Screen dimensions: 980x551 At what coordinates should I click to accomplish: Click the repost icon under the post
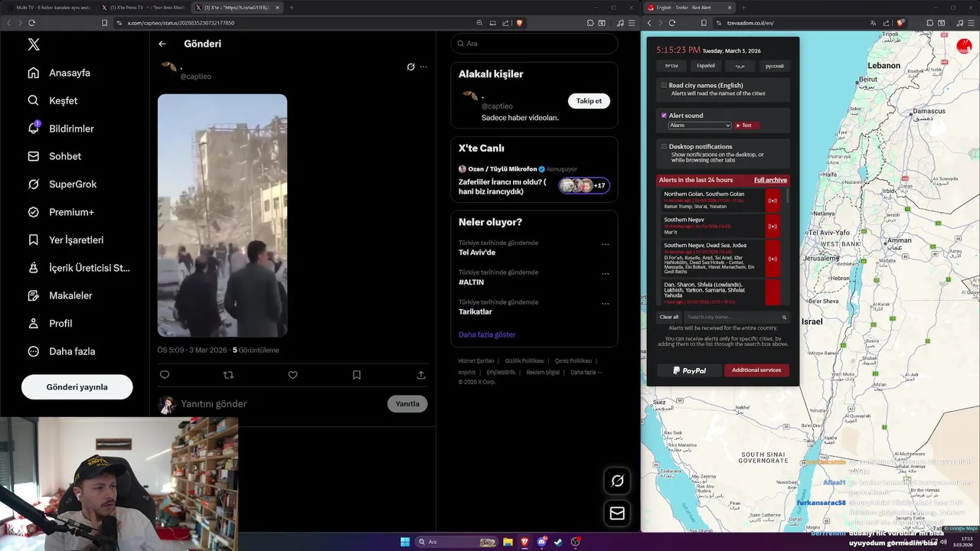tap(228, 375)
